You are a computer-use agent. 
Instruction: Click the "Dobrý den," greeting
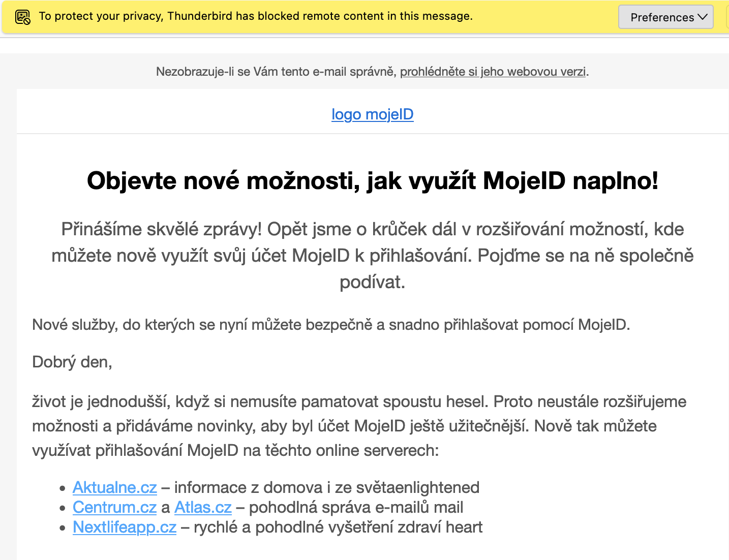[72, 362]
